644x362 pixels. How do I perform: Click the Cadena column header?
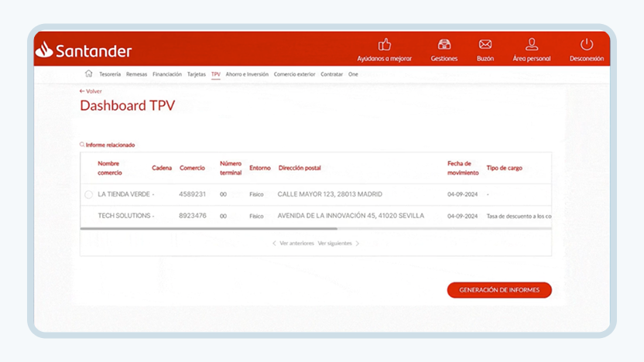162,168
